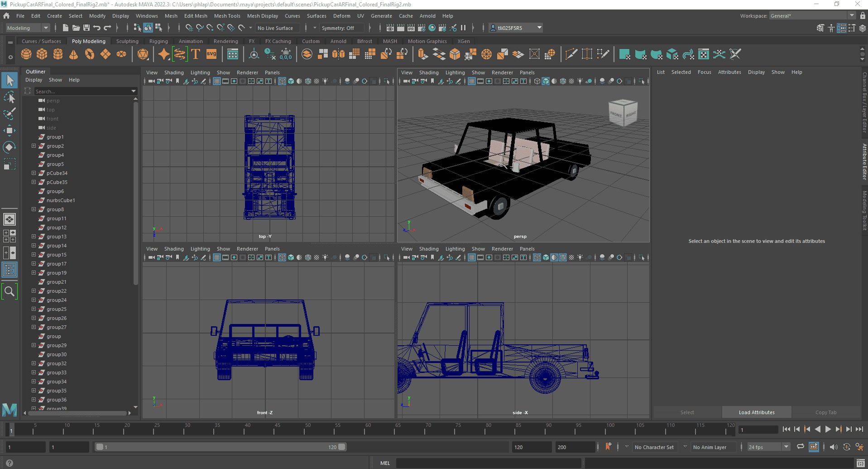Viewport: 868px width, 469px height.
Task: Expand the group2 node in Outliner
Action: click(34, 146)
